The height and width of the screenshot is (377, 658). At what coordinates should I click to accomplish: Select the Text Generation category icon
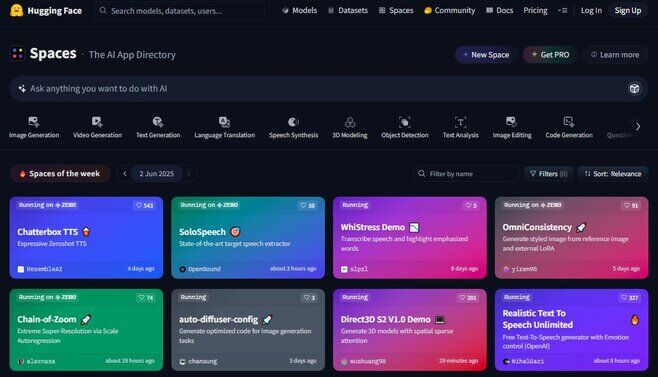(x=158, y=122)
